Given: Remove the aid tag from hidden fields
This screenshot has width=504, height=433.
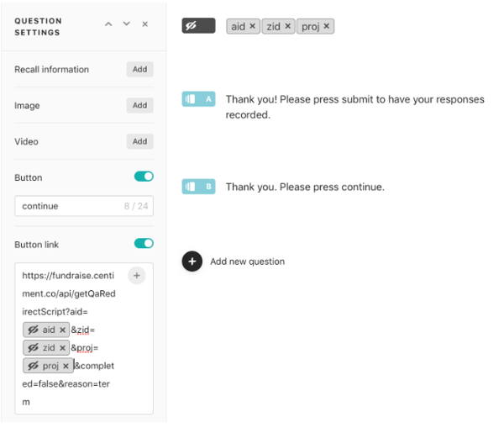Looking at the screenshot, I should (253, 26).
